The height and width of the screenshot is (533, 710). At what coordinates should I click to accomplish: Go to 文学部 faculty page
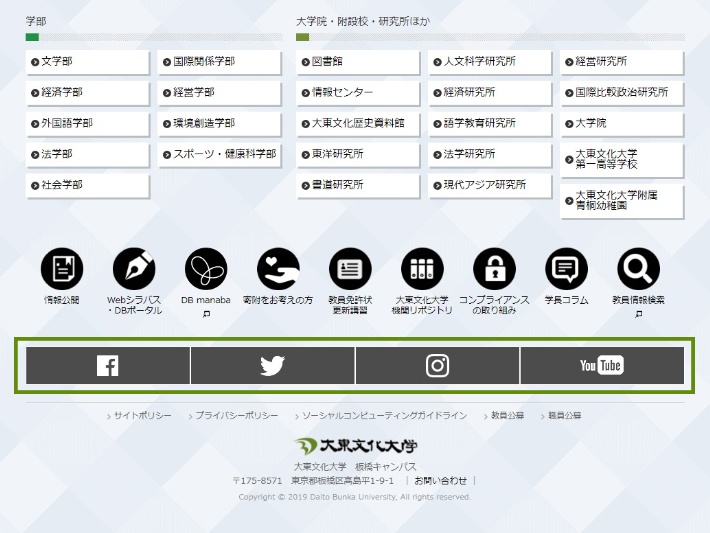coord(87,62)
